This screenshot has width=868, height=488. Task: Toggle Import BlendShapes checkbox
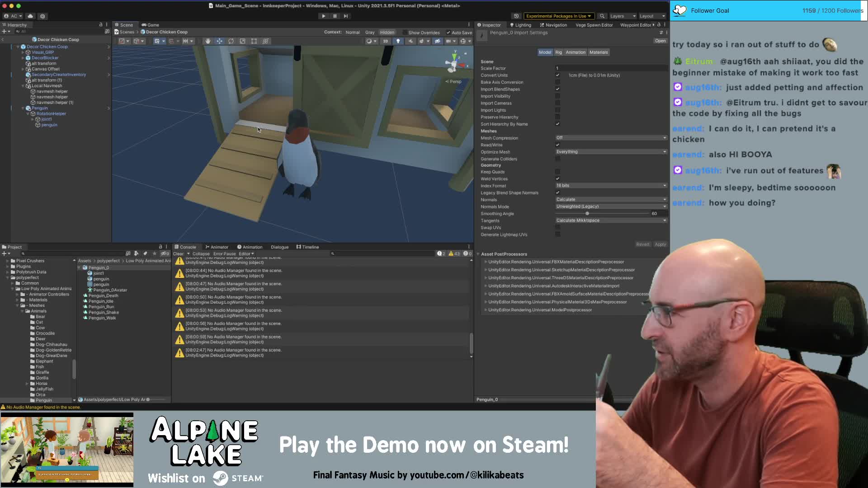(x=557, y=89)
